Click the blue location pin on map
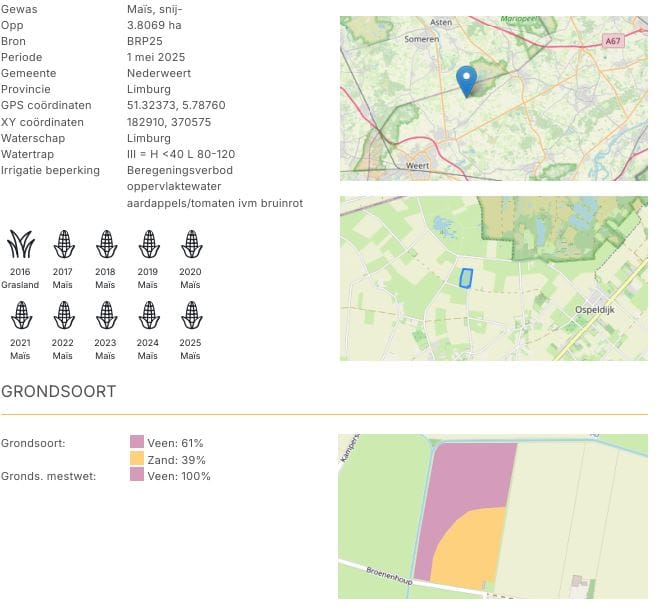Image resolution: width=659 pixels, height=610 pixels. tap(466, 80)
